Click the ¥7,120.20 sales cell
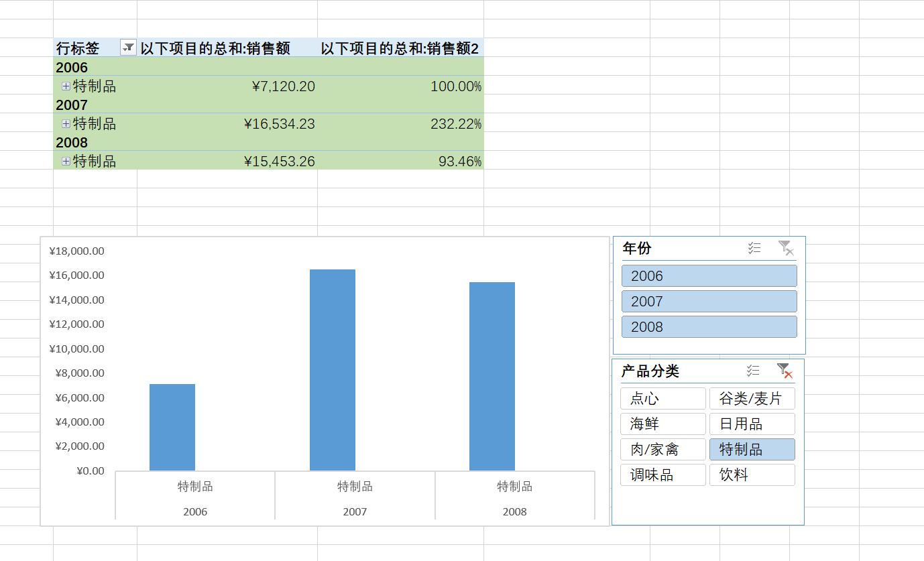The image size is (924, 561). pos(284,86)
